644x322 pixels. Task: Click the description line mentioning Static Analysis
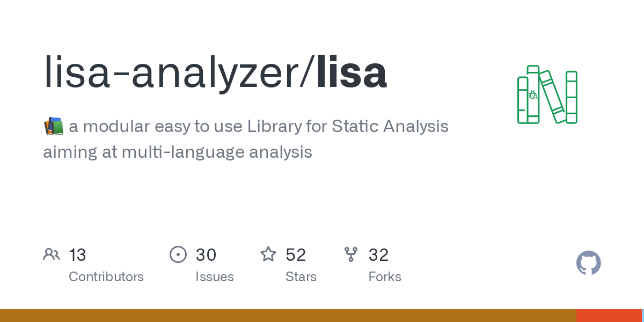[258, 127]
